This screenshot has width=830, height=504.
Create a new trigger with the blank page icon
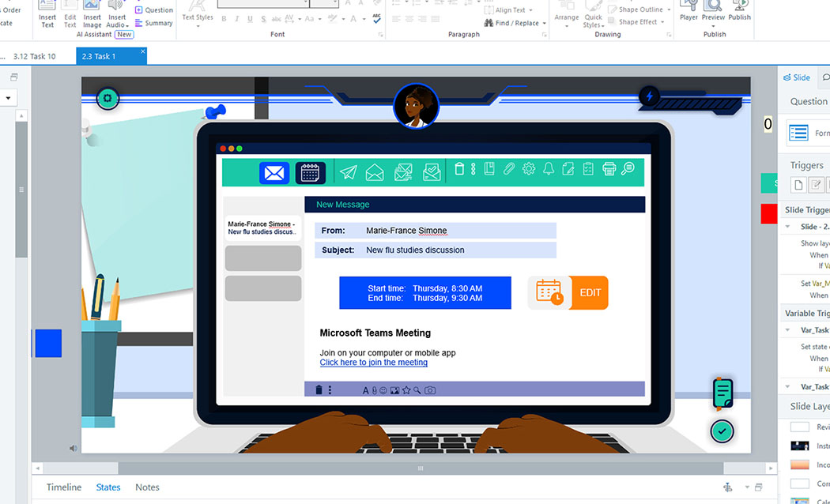pos(799,184)
